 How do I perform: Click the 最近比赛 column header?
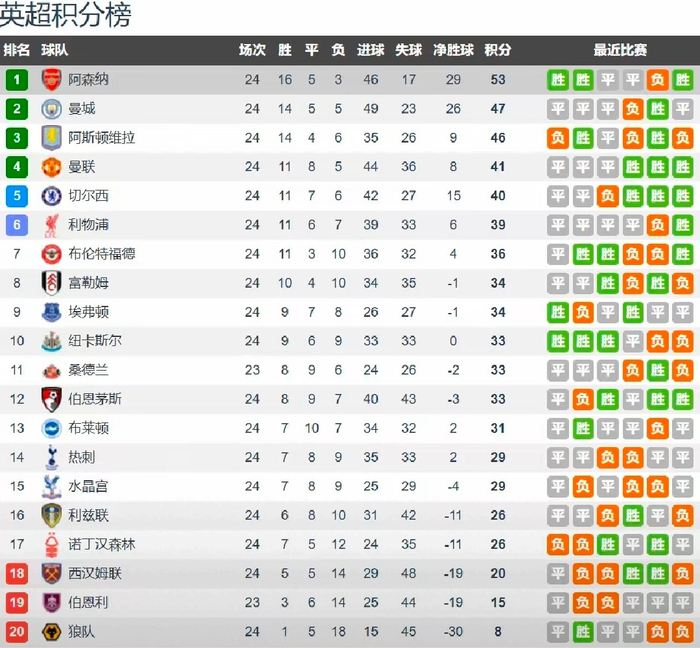[x=620, y=50]
